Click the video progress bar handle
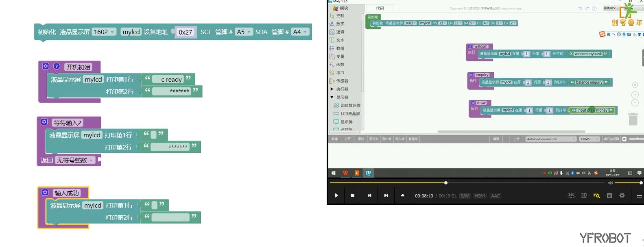 pyautogui.click(x=446, y=183)
